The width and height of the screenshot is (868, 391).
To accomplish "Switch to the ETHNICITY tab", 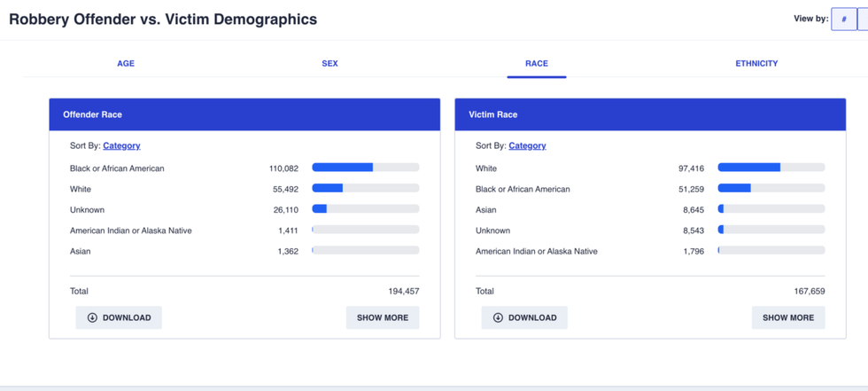I will coord(756,64).
